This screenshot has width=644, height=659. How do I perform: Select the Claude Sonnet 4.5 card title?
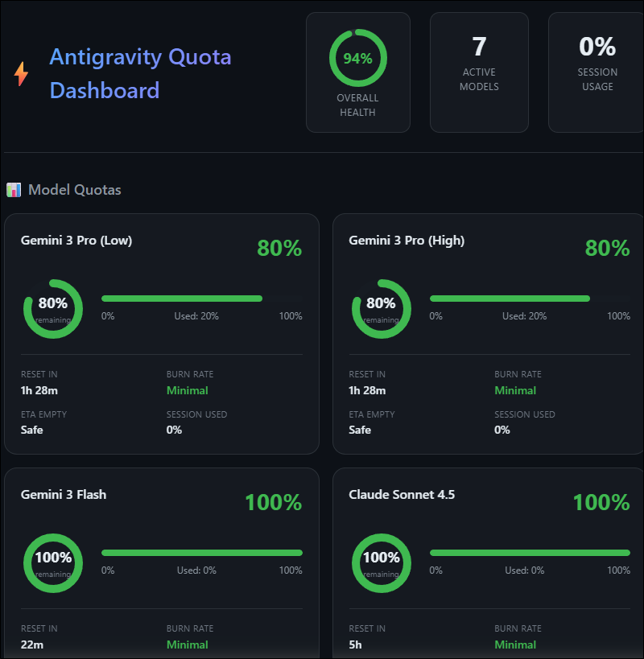402,495
